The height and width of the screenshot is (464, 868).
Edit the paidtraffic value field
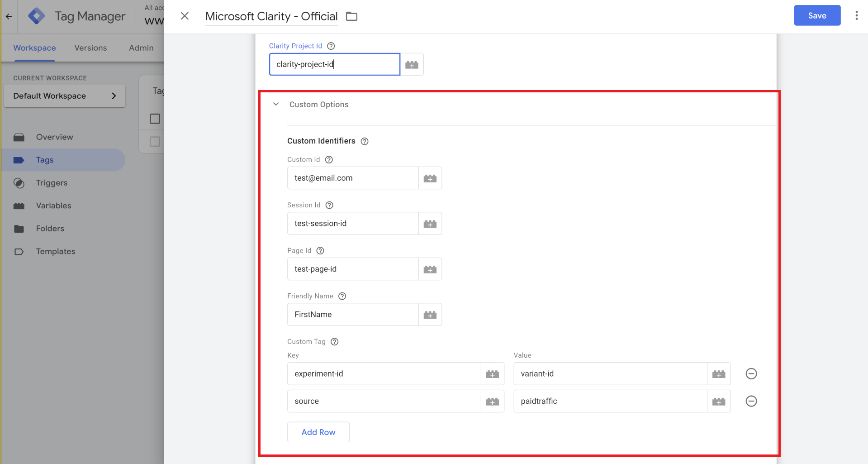[x=610, y=401]
